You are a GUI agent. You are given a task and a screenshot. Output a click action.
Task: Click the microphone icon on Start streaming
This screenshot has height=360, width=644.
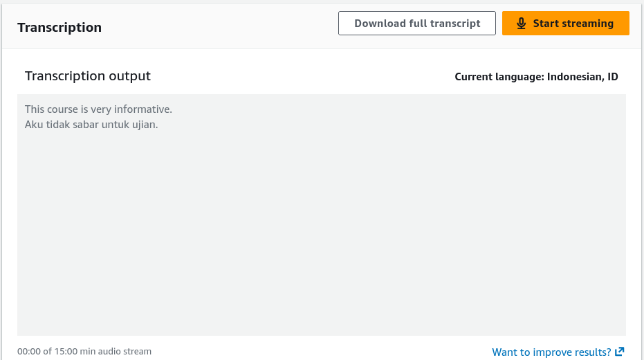click(521, 24)
